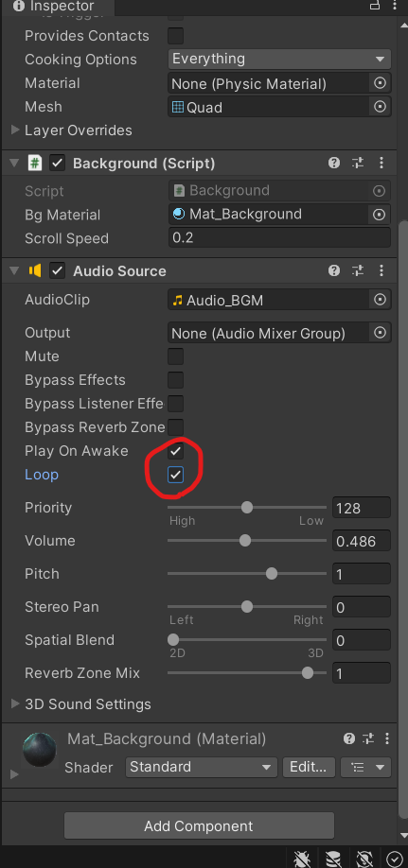Pick object for Output mixer group
The image size is (408, 868).
(380, 333)
